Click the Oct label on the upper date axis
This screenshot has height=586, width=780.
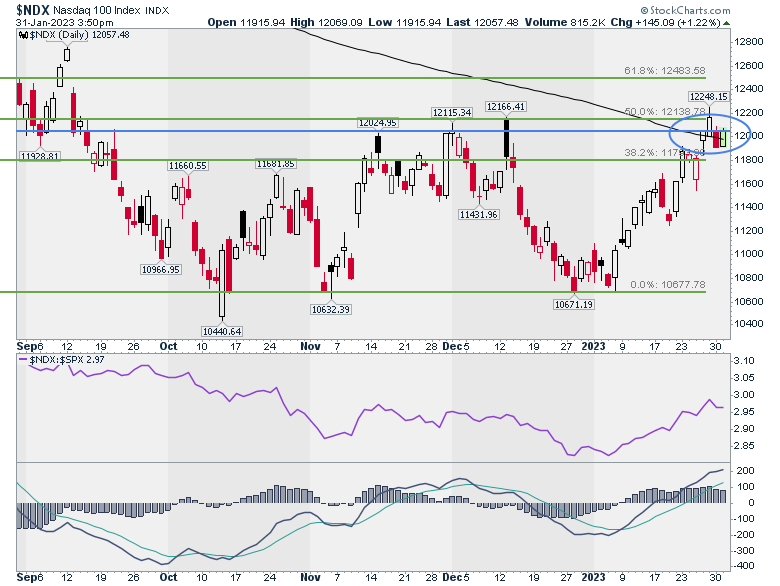point(169,346)
